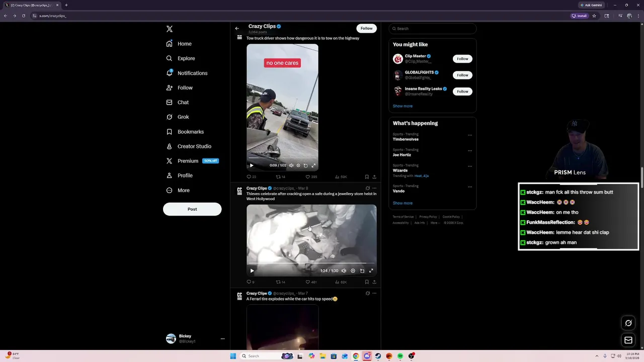Image resolution: width=644 pixels, height=362 pixels.
Task: Bookmark the jewellery heist post
Action: 367,282
